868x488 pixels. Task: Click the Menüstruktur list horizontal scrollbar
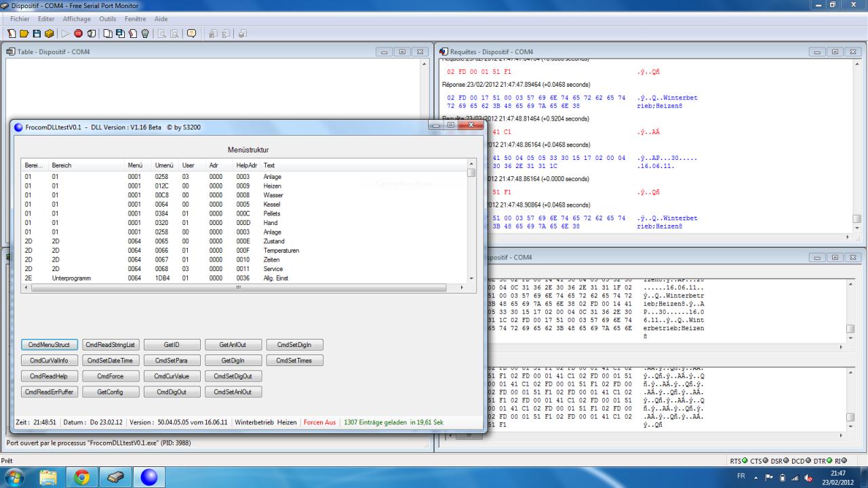pos(237,287)
